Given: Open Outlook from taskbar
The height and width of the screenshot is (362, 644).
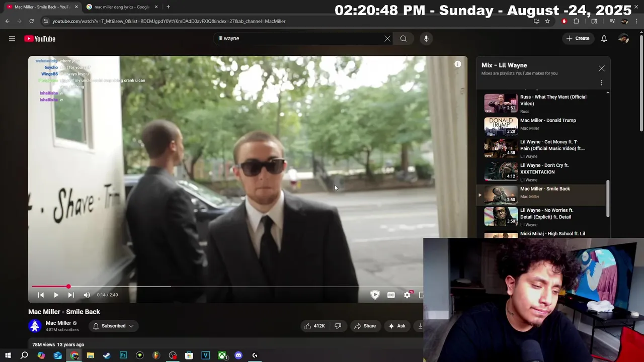Looking at the screenshot, I should pos(58,355).
